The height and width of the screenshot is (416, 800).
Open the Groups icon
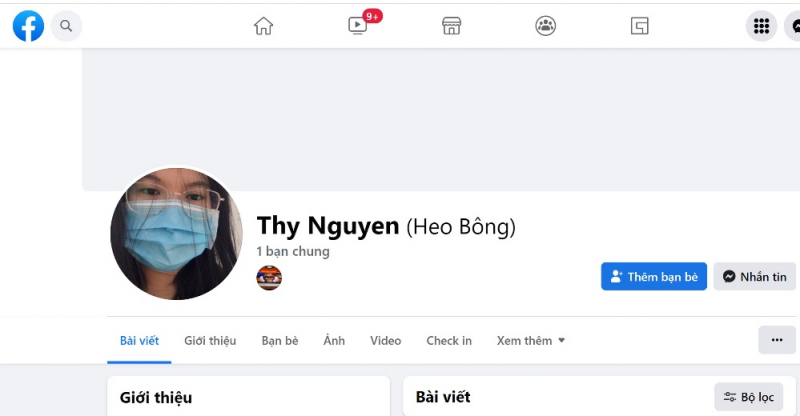click(x=545, y=26)
